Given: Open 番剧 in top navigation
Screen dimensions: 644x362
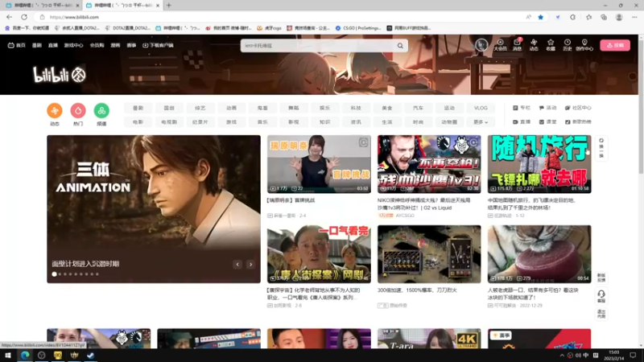Looking at the screenshot, I should click(37, 45).
